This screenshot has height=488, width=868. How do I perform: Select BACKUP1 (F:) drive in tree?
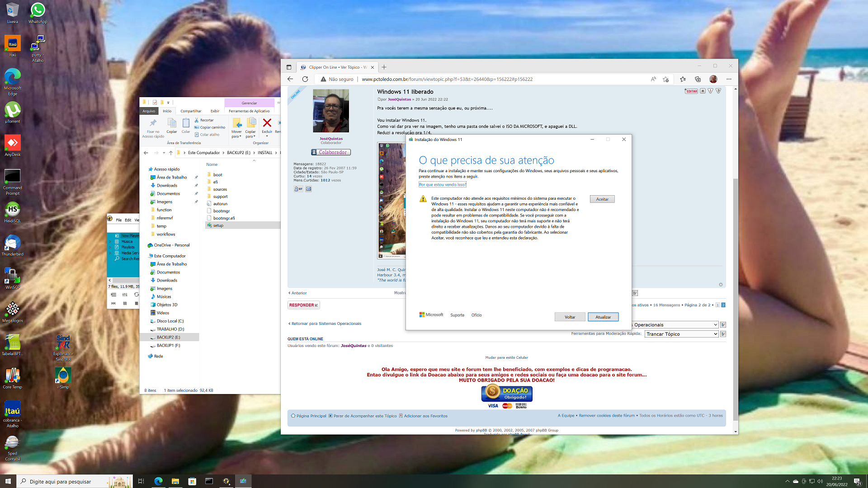(168, 346)
